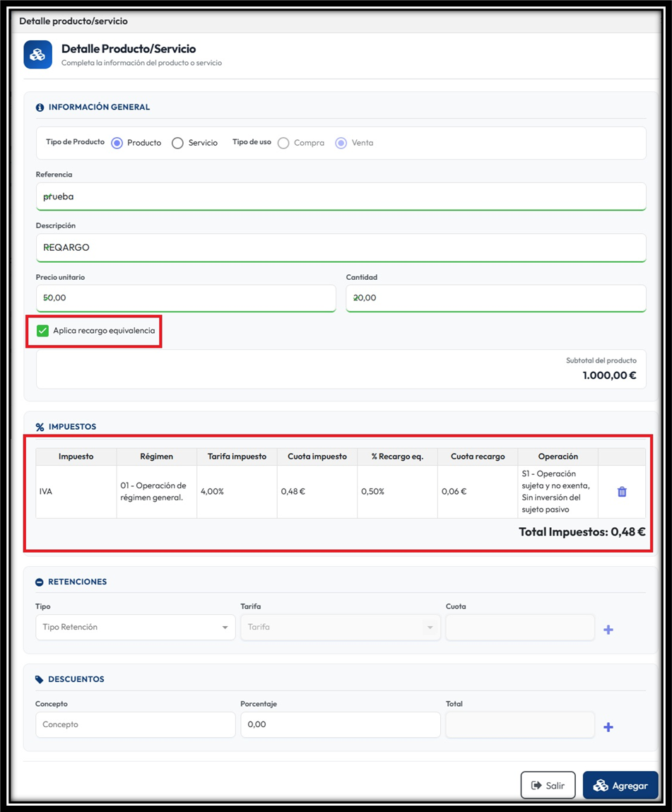Click the Información General section title
Viewport: 672px width, 812px height.
[99, 107]
